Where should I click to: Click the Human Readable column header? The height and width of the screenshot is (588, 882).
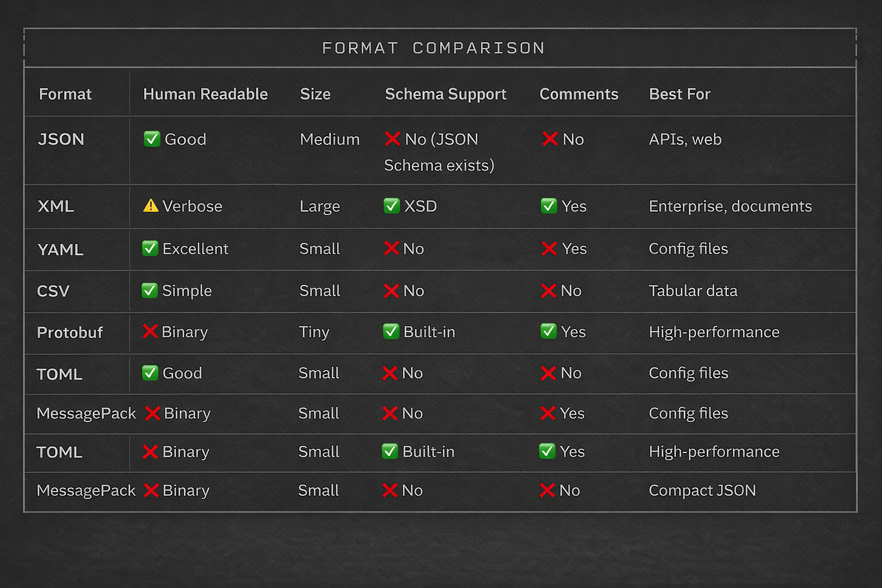[205, 94]
